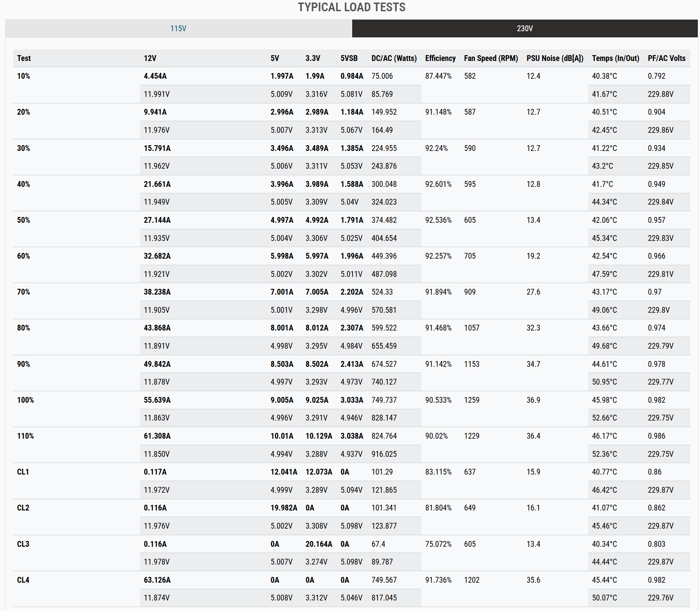Click the Efficiency column header

440,58
